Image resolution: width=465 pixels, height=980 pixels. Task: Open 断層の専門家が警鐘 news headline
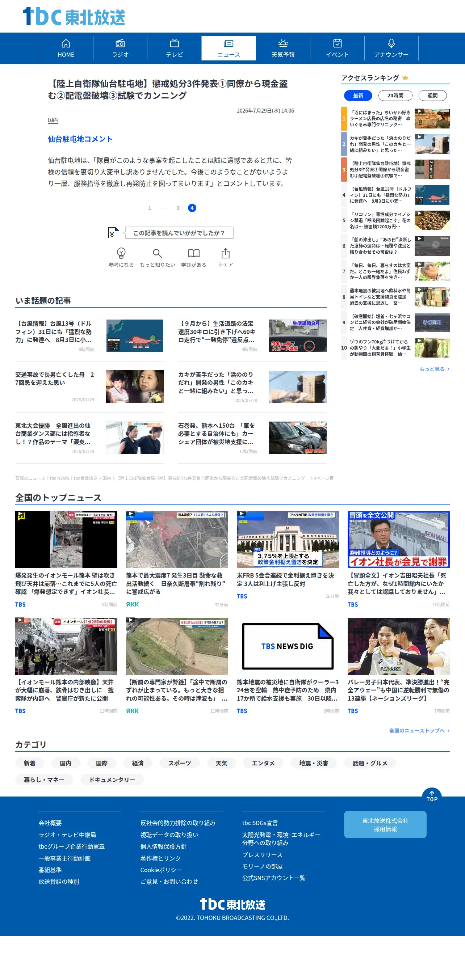177,690
